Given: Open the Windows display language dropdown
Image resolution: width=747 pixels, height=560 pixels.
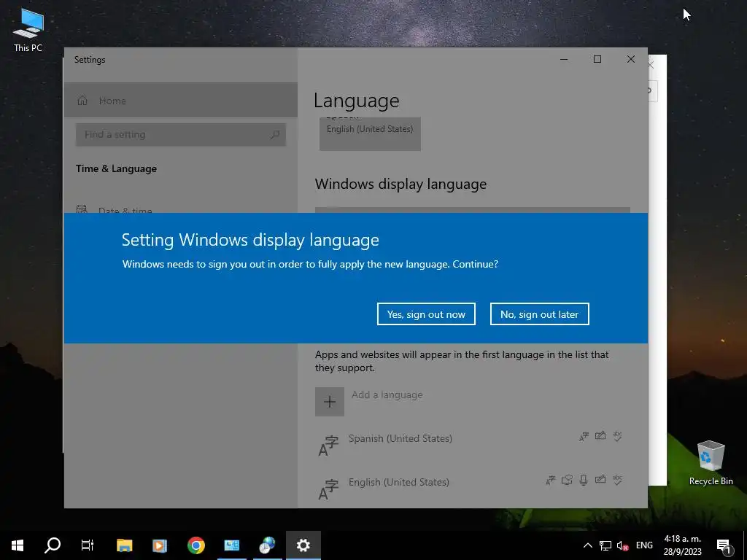Looking at the screenshot, I should pos(472,210).
